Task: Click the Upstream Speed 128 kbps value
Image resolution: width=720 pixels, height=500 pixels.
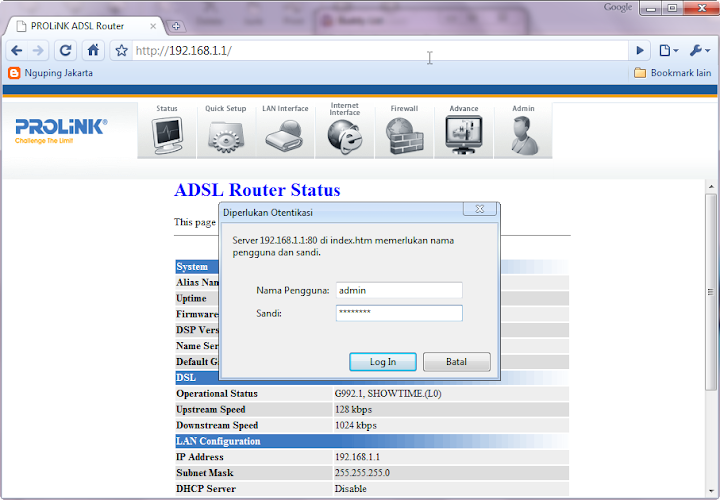Action: coord(353,410)
